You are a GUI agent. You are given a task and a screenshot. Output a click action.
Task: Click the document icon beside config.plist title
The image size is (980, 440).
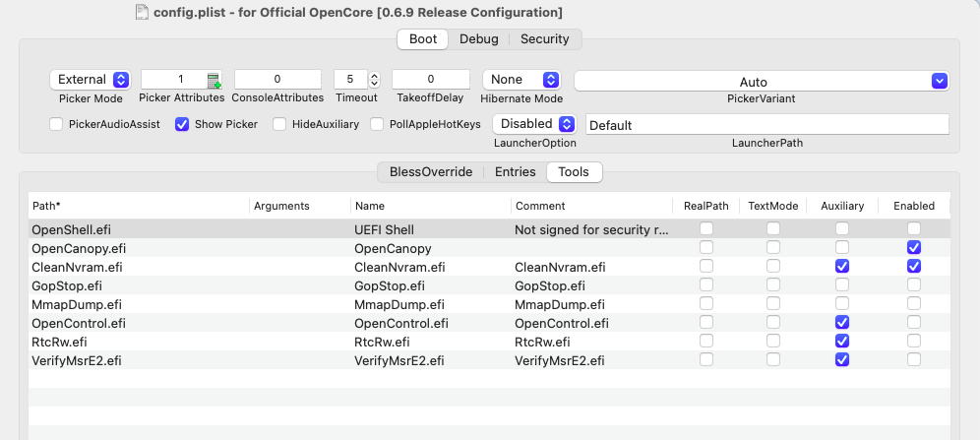(x=143, y=12)
